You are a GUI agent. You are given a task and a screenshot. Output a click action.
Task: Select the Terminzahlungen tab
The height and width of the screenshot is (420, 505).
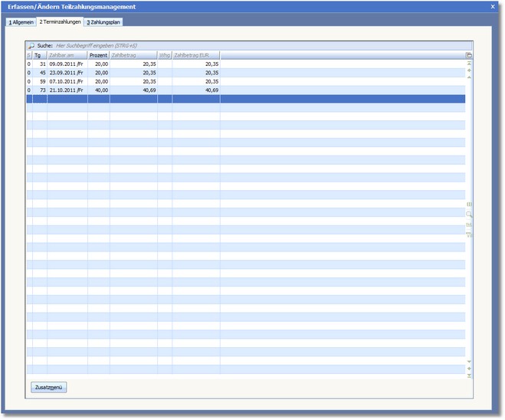point(60,21)
